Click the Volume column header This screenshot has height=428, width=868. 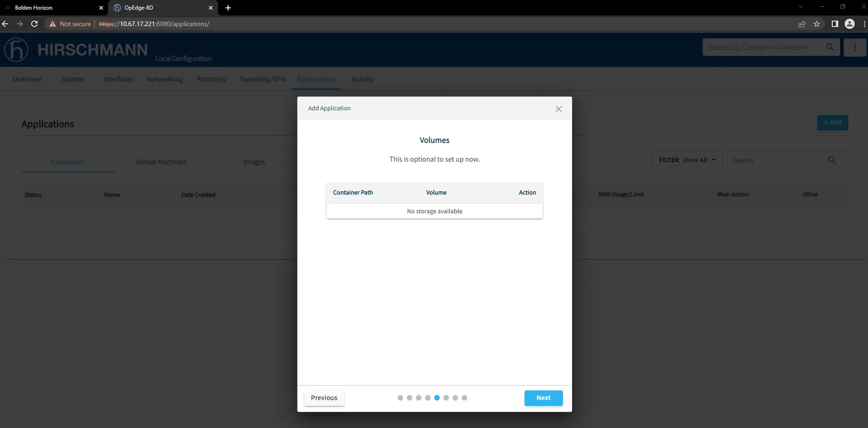pos(436,192)
